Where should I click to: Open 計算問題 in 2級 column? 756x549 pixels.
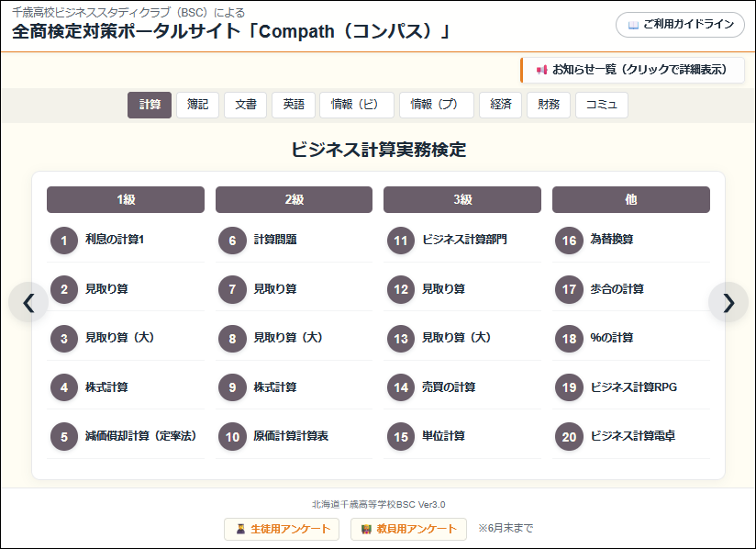pos(275,240)
